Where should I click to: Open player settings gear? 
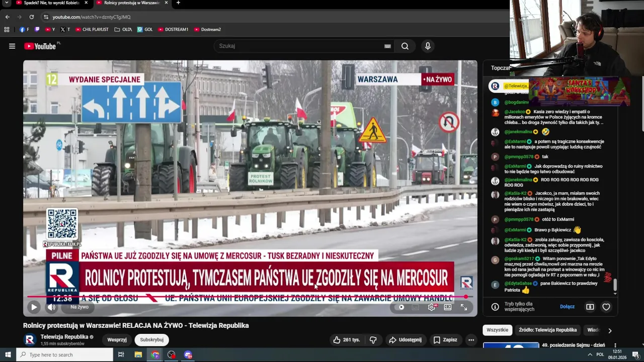coord(432,307)
